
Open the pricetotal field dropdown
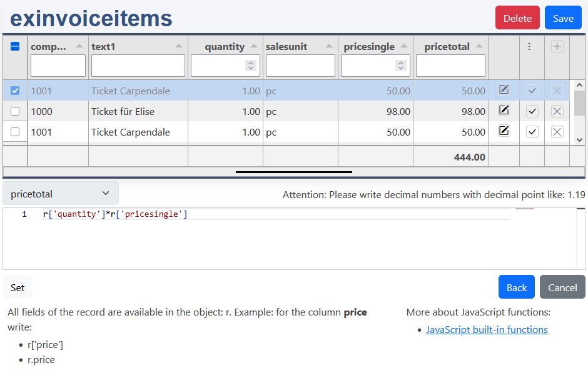pyautogui.click(x=61, y=194)
